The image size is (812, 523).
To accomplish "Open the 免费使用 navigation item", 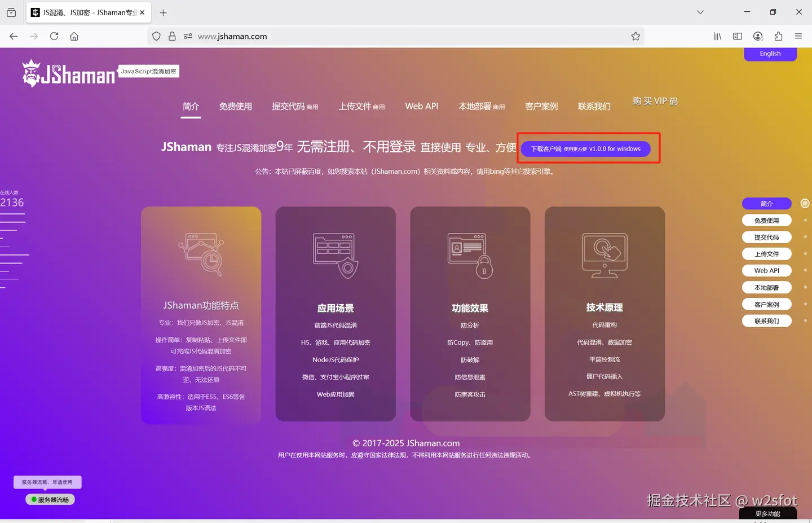I will (236, 106).
